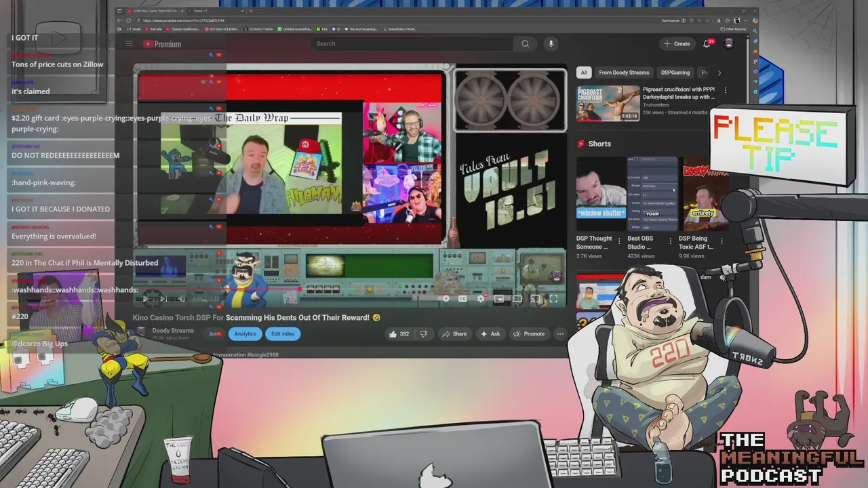Select the All filter chip
This screenshot has width=868, height=488.
pyautogui.click(x=584, y=73)
